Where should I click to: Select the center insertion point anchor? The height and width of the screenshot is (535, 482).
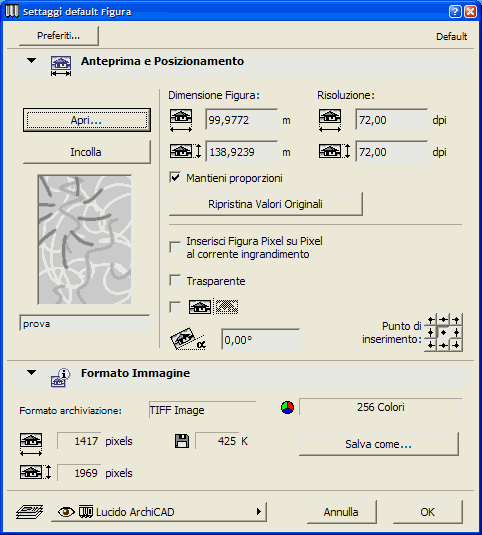point(443,332)
